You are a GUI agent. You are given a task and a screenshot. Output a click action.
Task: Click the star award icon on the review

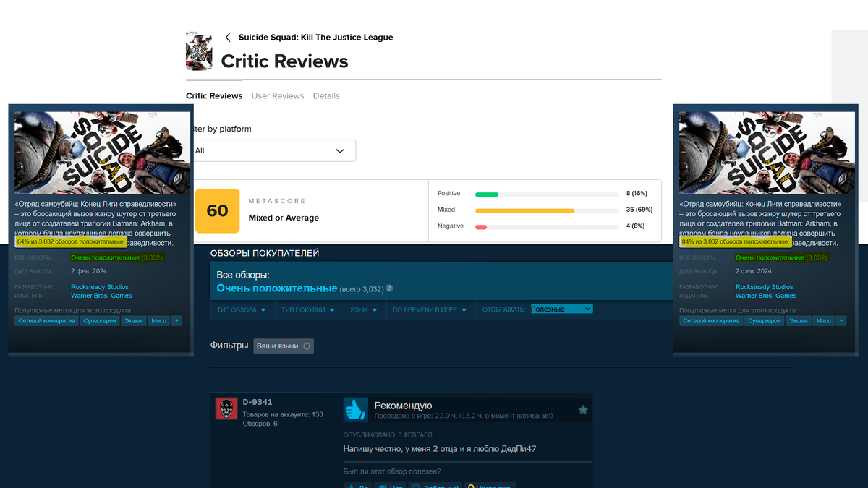(583, 410)
